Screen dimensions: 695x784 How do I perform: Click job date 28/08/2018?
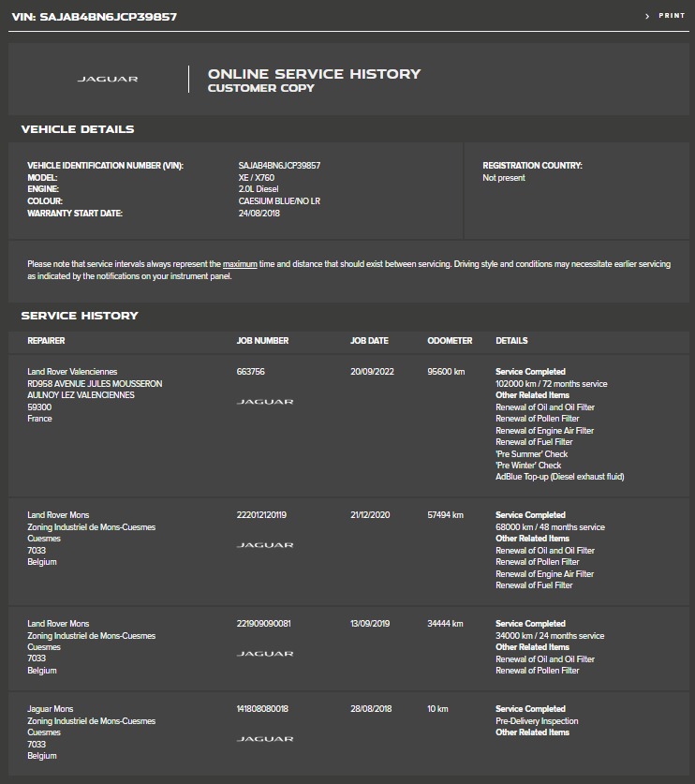pyautogui.click(x=371, y=708)
